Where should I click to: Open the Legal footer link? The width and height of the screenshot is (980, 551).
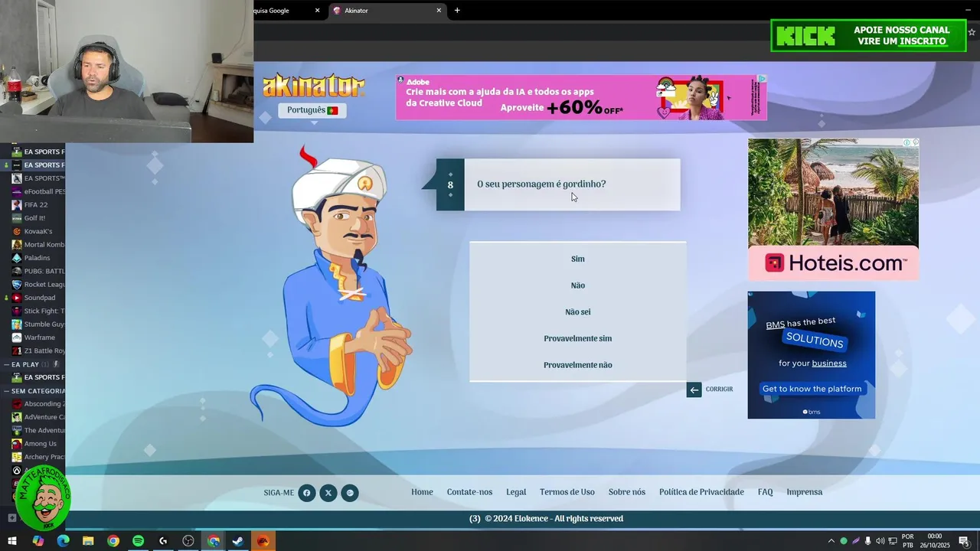(x=516, y=493)
